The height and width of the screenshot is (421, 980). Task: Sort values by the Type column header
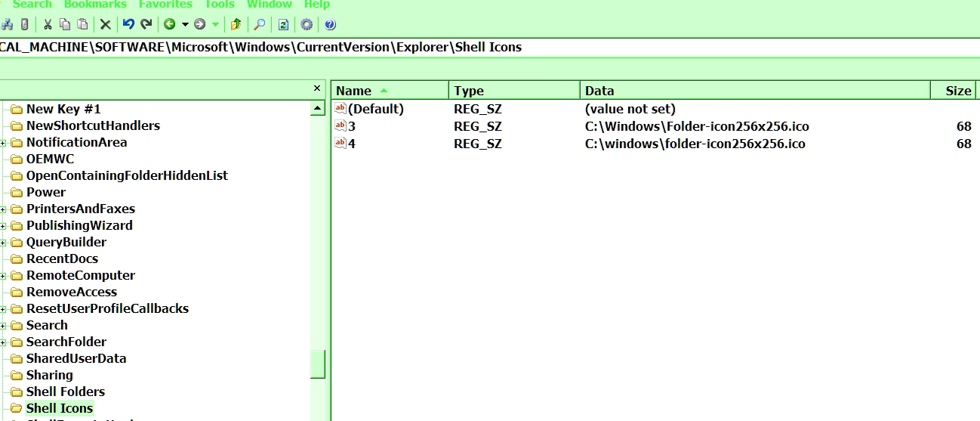[514, 91]
